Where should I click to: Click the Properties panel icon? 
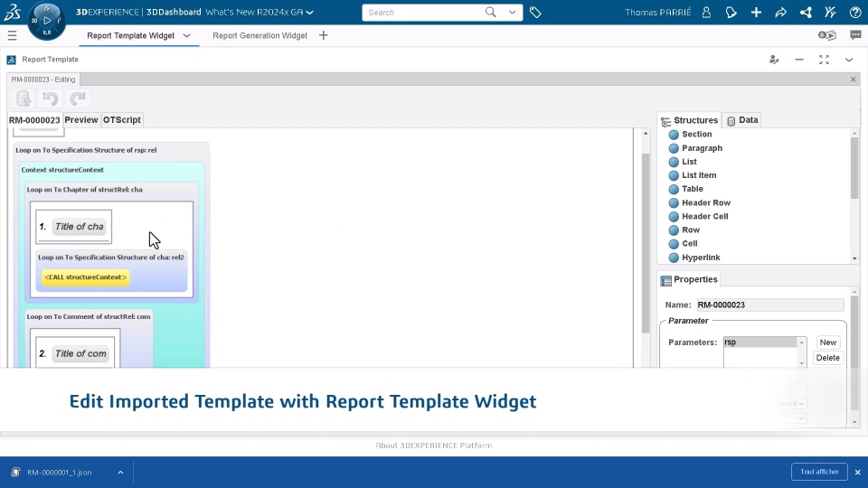[666, 280]
